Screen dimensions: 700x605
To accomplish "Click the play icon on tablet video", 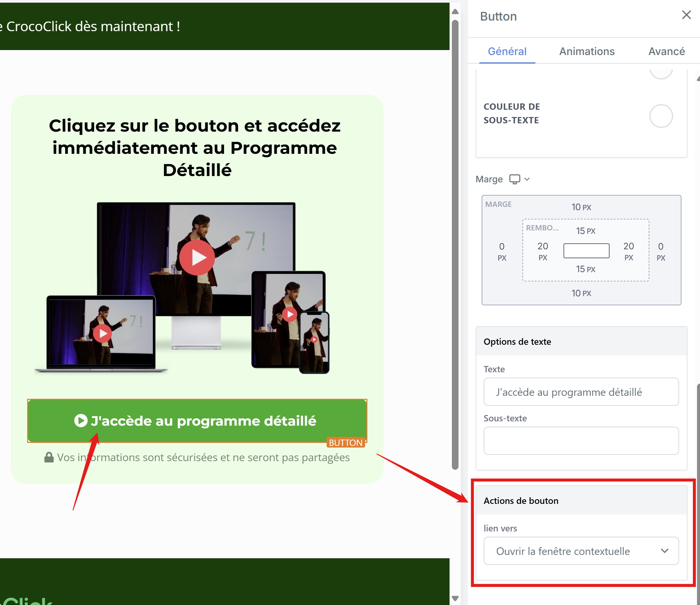I will tap(290, 314).
